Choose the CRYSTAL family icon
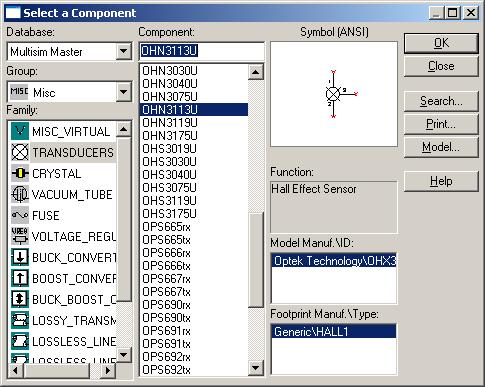This screenshot has height=387, width=485. pos(20,173)
